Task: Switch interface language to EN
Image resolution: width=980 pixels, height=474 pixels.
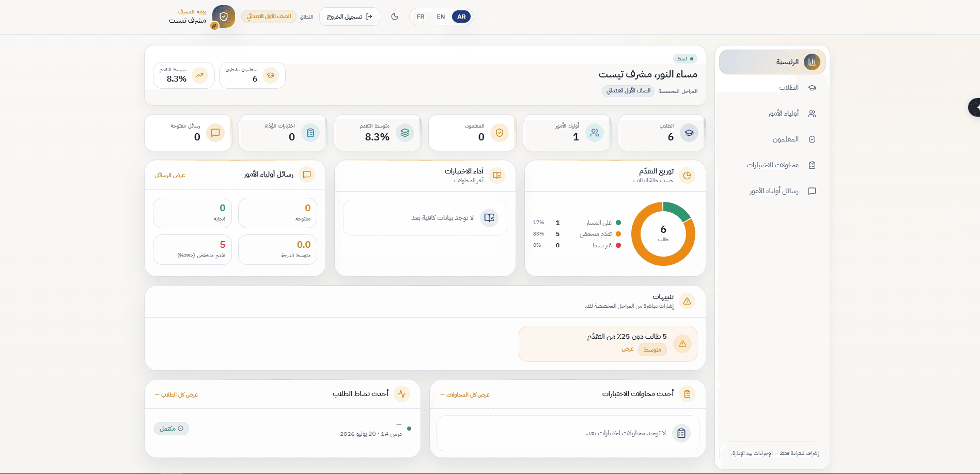Action: 441,17
